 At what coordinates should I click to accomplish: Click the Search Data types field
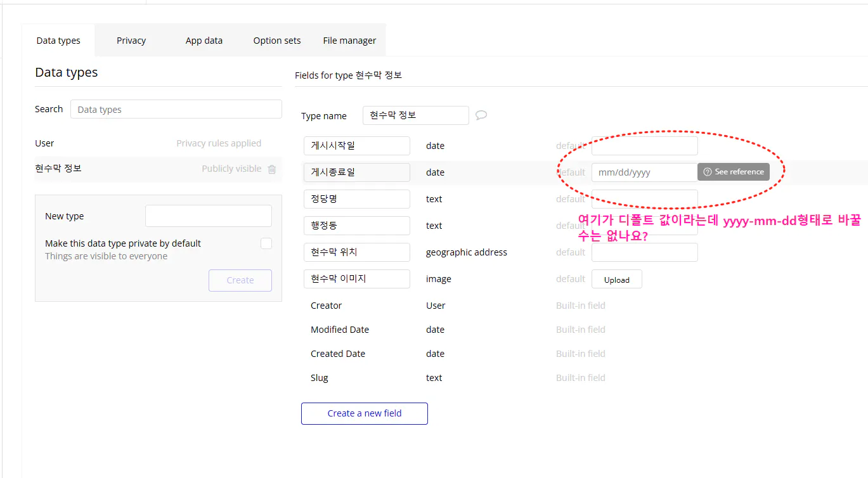coord(176,109)
